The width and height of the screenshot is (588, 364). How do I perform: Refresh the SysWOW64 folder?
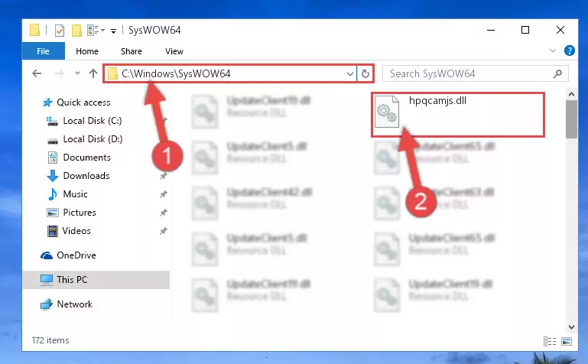[365, 73]
